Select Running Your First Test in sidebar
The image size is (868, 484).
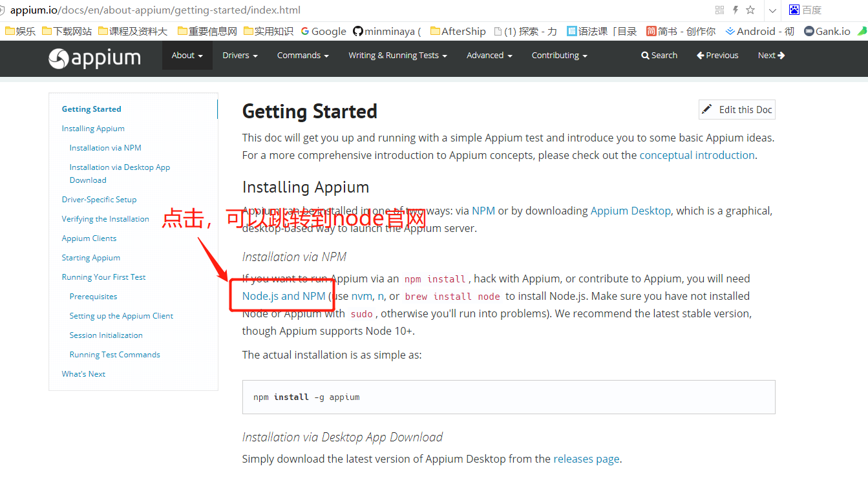click(x=104, y=277)
